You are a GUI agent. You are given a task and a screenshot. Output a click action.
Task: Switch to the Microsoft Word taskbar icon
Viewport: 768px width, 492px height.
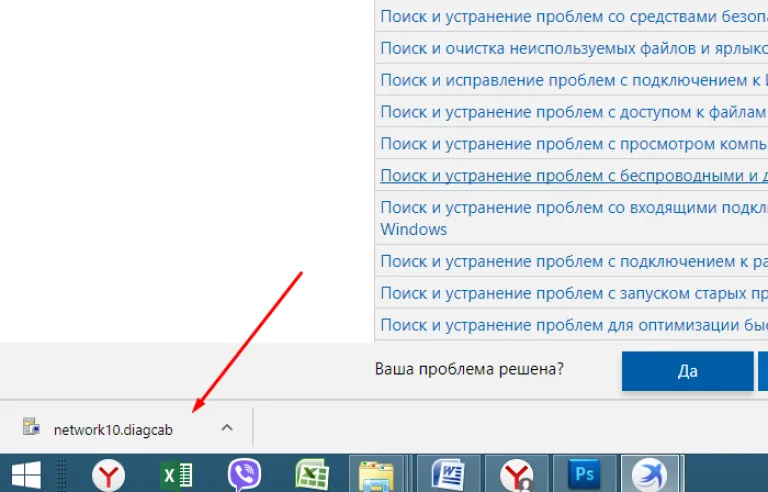(448, 474)
